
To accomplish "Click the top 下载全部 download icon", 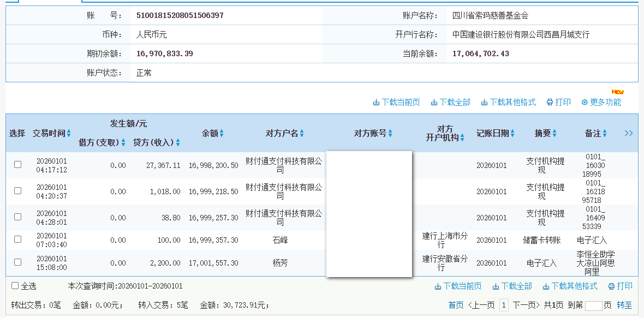I will click(434, 103).
